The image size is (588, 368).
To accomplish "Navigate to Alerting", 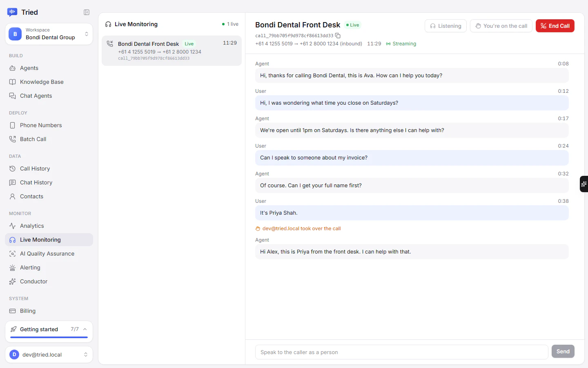I will (49, 267).
